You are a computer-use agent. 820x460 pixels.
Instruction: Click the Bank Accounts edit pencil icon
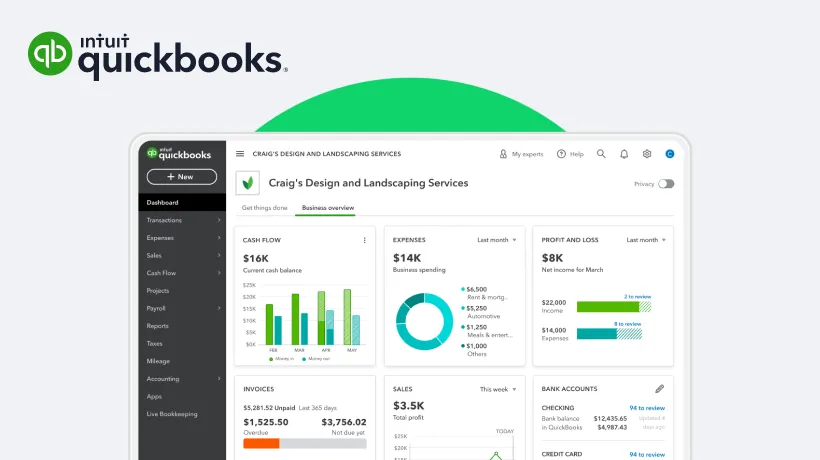[659, 388]
